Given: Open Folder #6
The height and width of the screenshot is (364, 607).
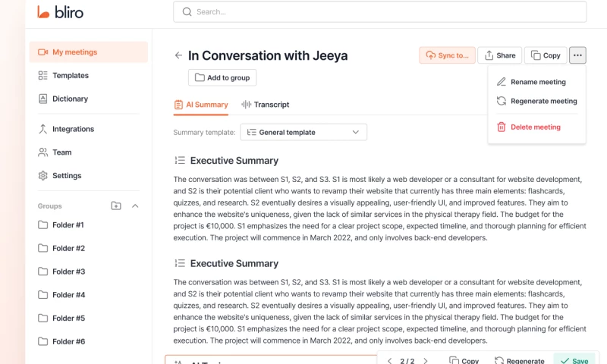Looking at the screenshot, I should click(x=68, y=341).
